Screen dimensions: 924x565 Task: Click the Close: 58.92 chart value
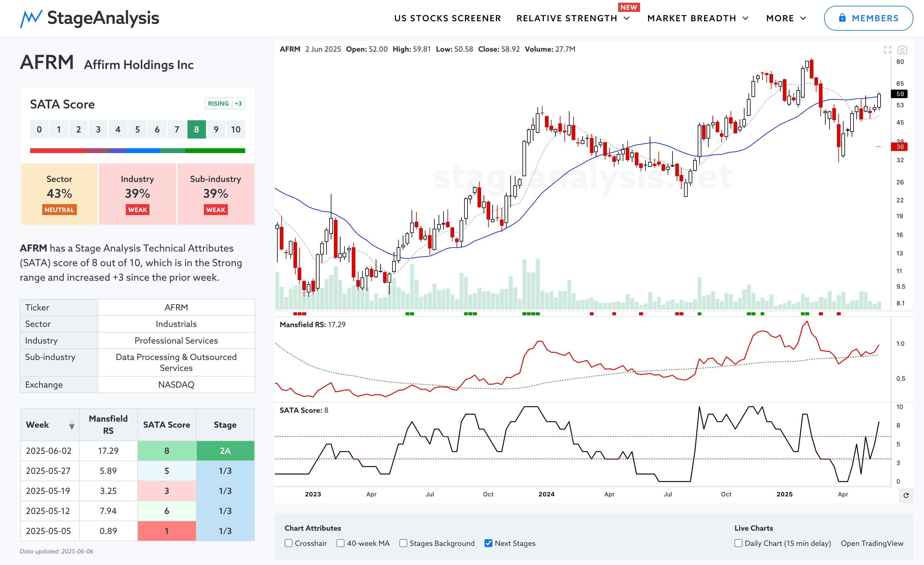click(499, 49)
